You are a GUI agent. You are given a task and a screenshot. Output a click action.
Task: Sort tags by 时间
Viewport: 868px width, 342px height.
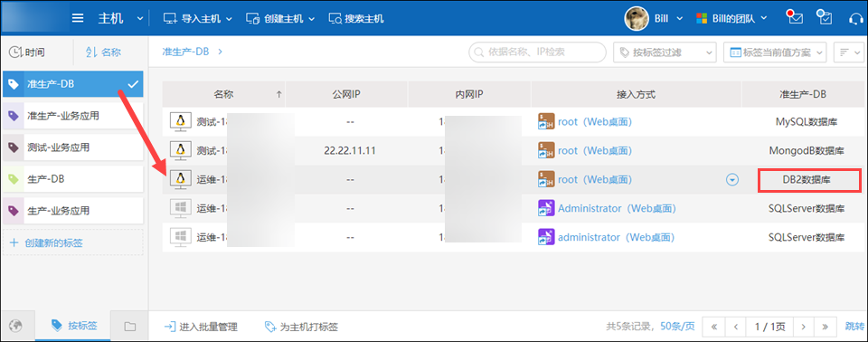pos(26,52)
